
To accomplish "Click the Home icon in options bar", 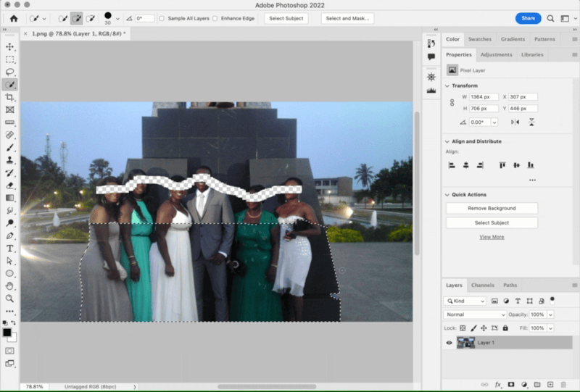I will click(x=14, y=19).
